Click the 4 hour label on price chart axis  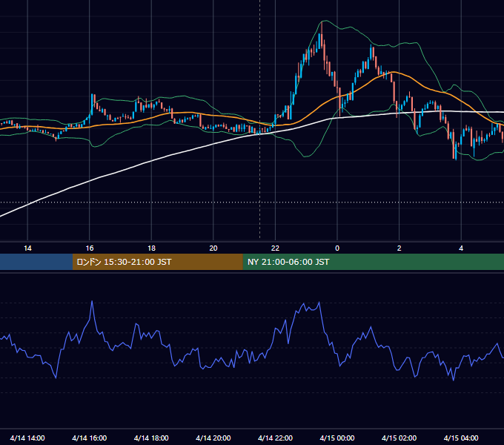[461, 248]
